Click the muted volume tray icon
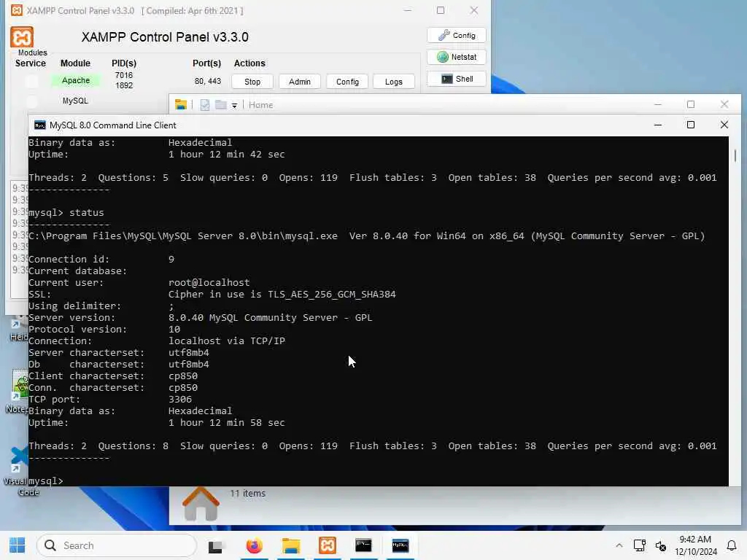This screenshot has height=560, width=747. [660, 545]
